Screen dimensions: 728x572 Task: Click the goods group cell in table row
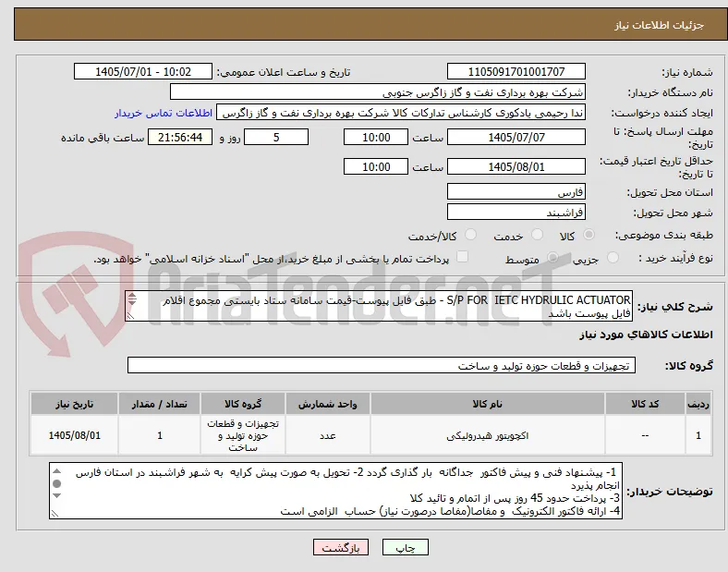[x=243, y=435]
